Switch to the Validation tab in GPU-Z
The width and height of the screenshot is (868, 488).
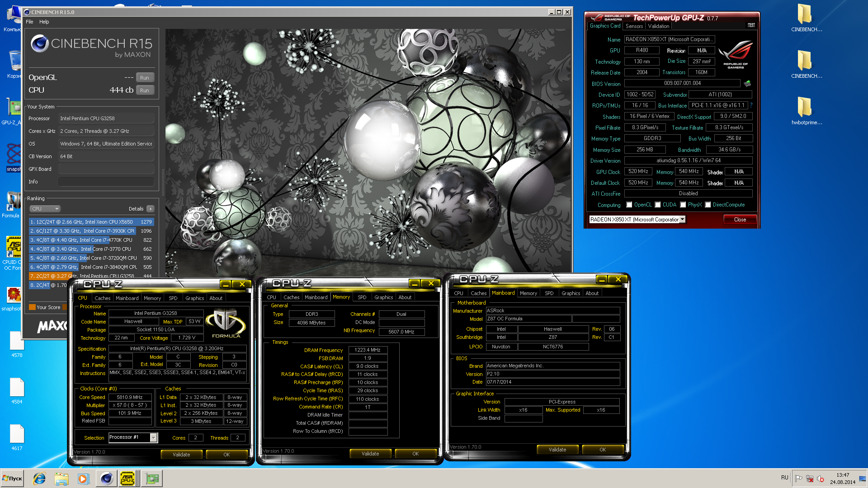(659, 26)
